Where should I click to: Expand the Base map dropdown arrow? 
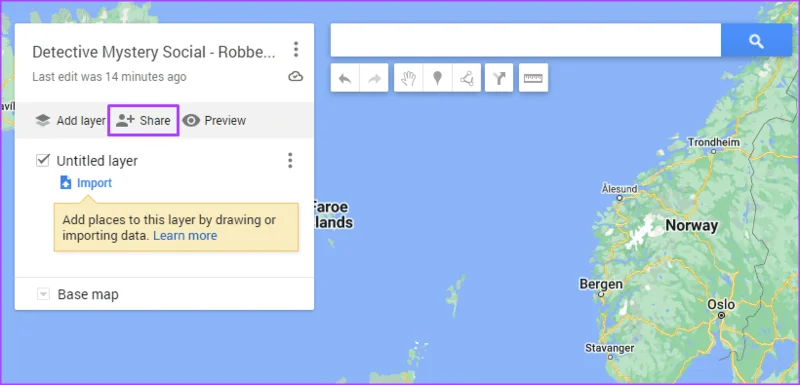43,294
